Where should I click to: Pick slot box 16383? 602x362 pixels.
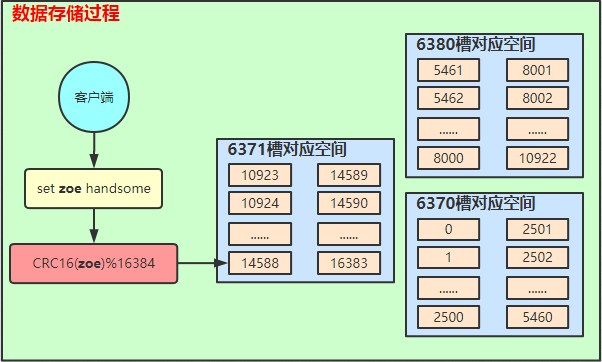coord(349,263)
